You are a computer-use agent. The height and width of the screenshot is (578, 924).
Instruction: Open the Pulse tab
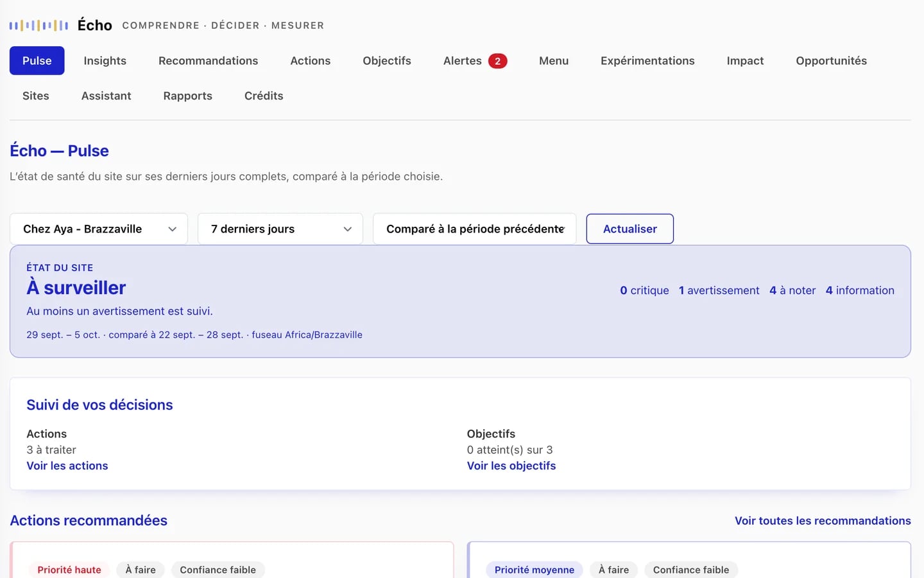(x=37, y=60)
